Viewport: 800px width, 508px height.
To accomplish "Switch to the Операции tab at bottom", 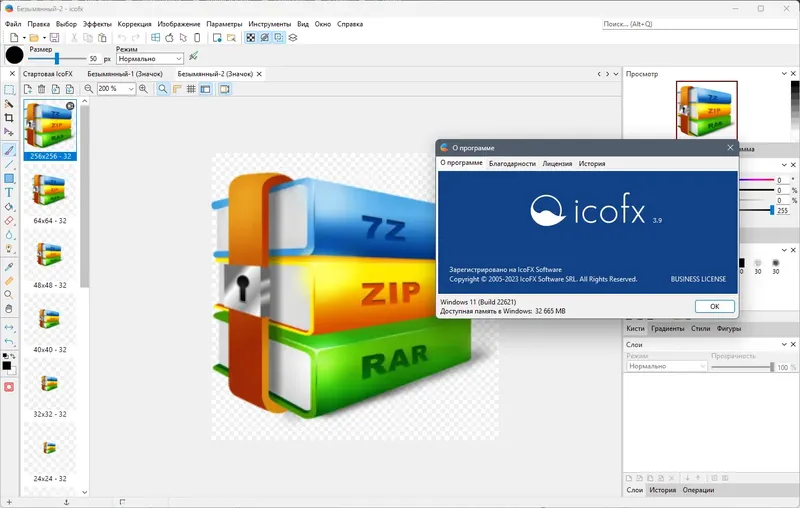I will [698, 490].
